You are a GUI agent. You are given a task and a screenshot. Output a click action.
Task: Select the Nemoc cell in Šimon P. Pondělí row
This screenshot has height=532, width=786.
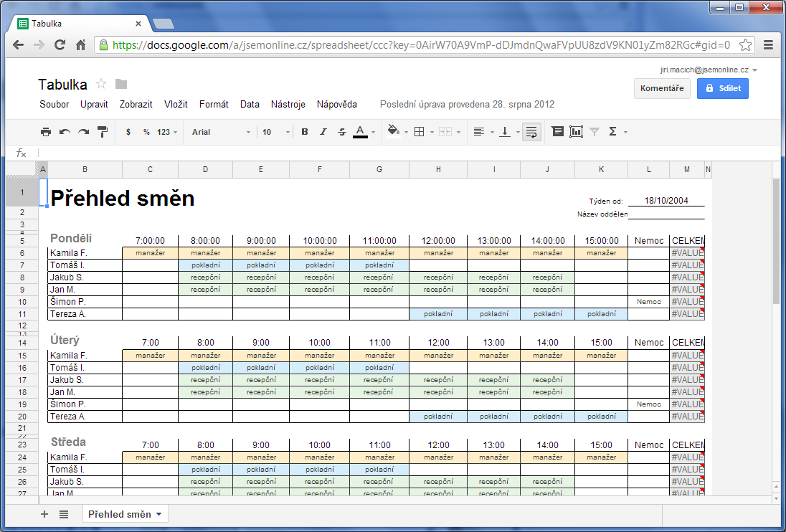click(648, 302)
